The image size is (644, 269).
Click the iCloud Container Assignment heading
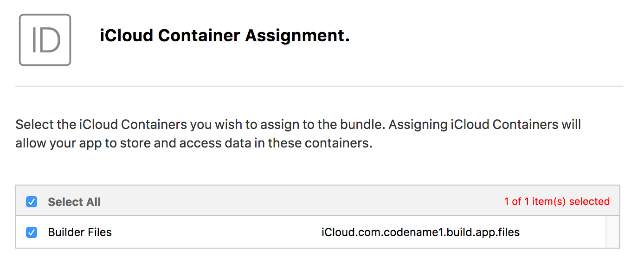tap(225, 36)
